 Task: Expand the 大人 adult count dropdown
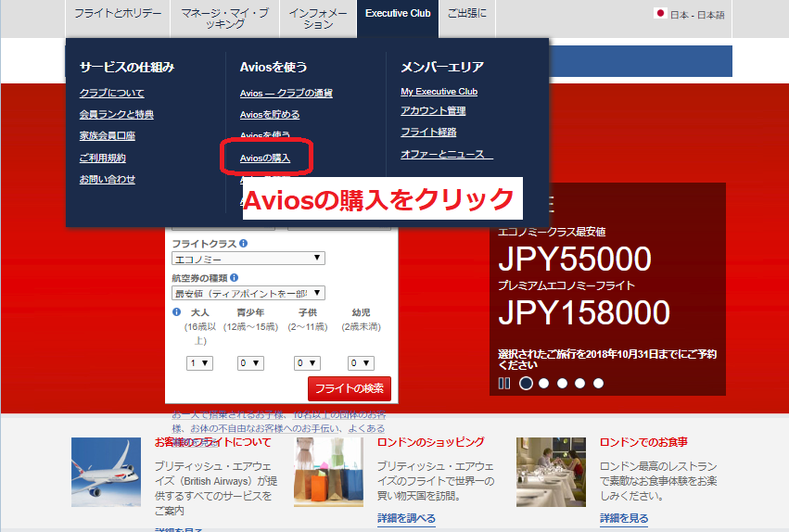pos(199,363)
